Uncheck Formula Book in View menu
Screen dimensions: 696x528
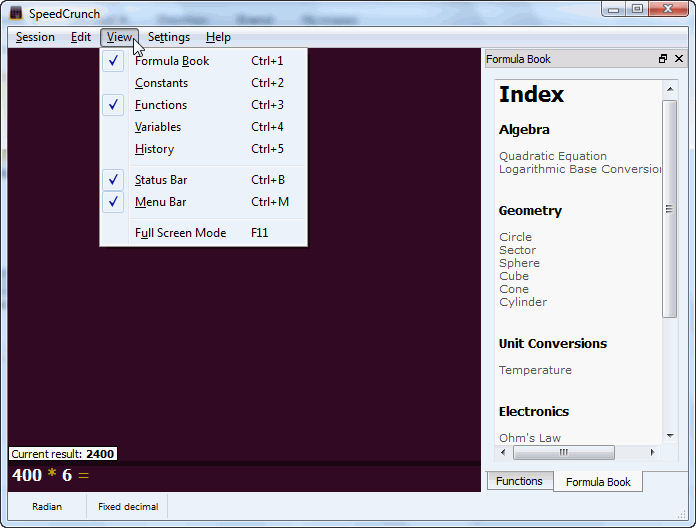[x=203, y=61]
